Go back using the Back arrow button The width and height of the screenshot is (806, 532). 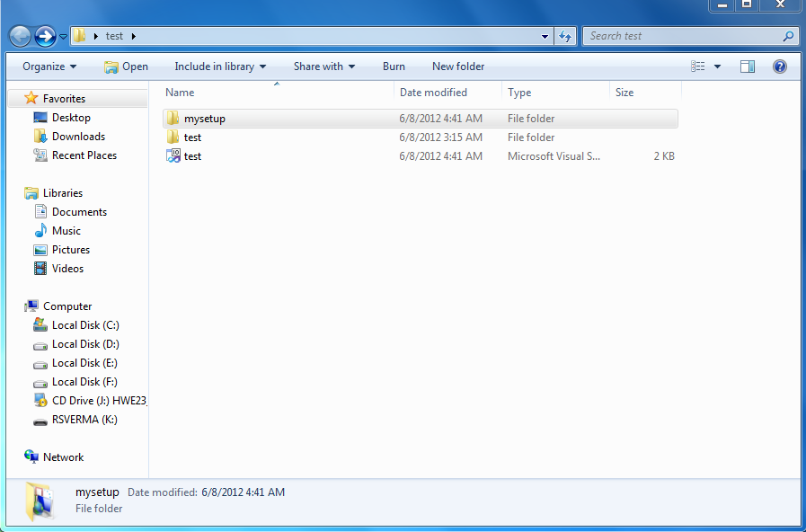[21, 36]
